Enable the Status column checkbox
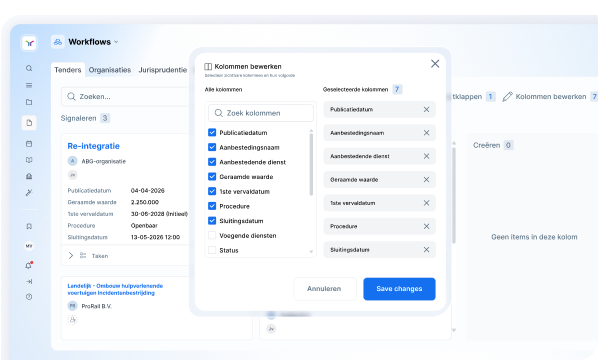The width and height of the screenshot is (598, 360). tap(212, 250)
